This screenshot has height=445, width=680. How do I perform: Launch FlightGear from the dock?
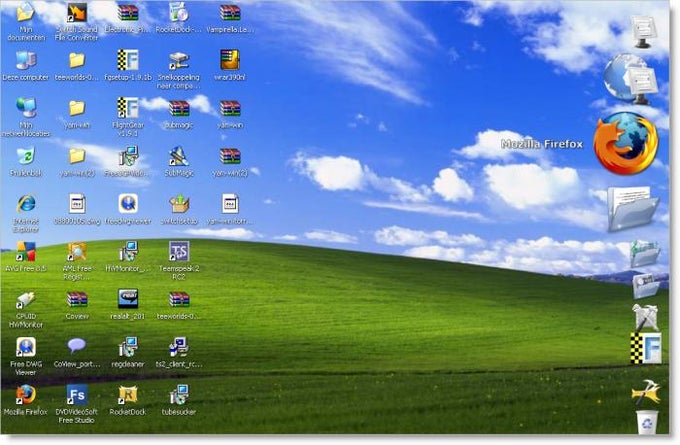[646, 348]
